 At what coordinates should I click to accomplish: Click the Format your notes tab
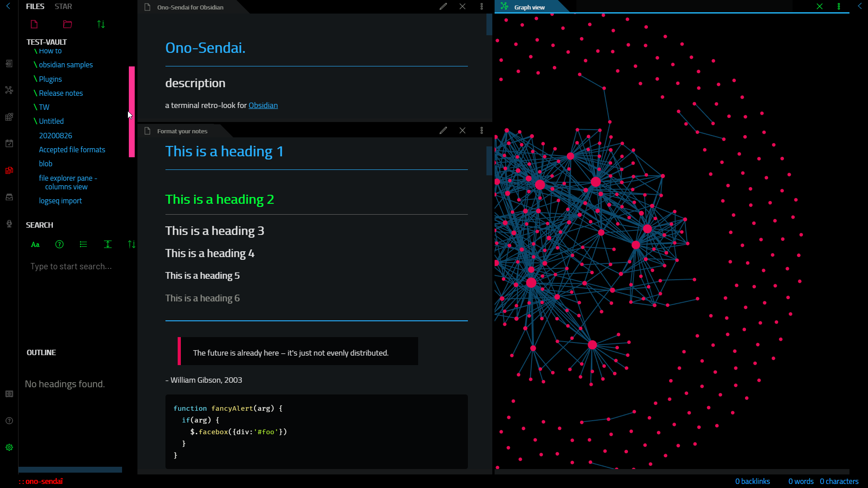click(182, 131)
